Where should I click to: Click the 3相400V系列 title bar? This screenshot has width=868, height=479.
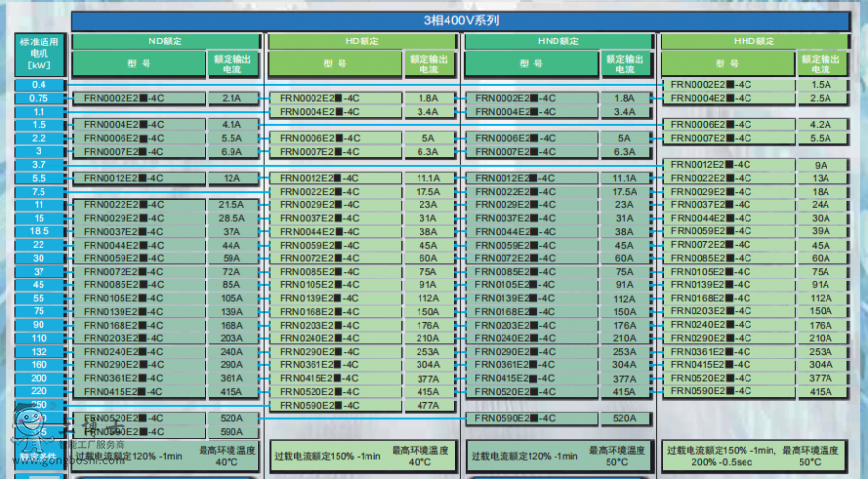(x=461, y=20)
